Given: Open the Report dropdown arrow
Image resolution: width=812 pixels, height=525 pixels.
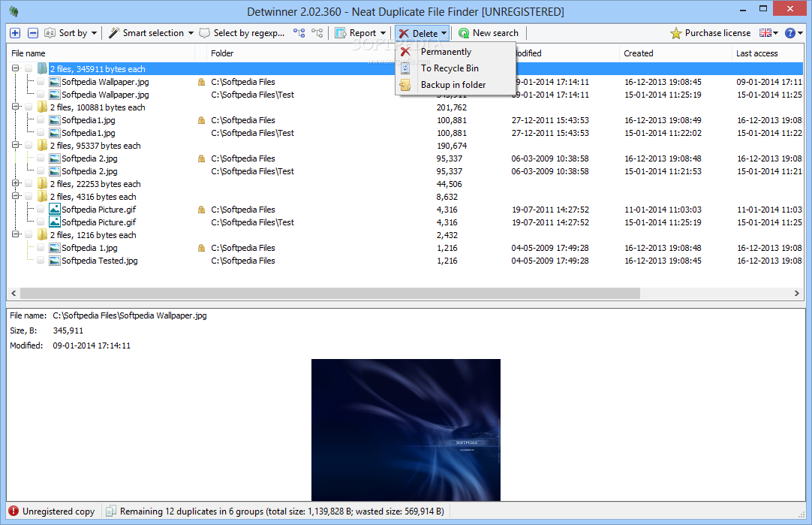Looking at the screenshot, I should click(x=383, y=33).
